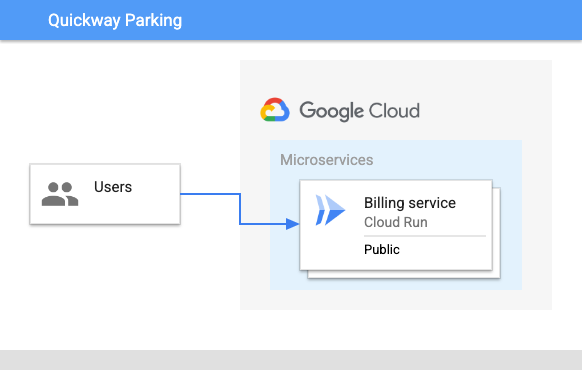Click the Users group icon
Image resolution: width=582 pixels, height=370 pixels.
60,194
